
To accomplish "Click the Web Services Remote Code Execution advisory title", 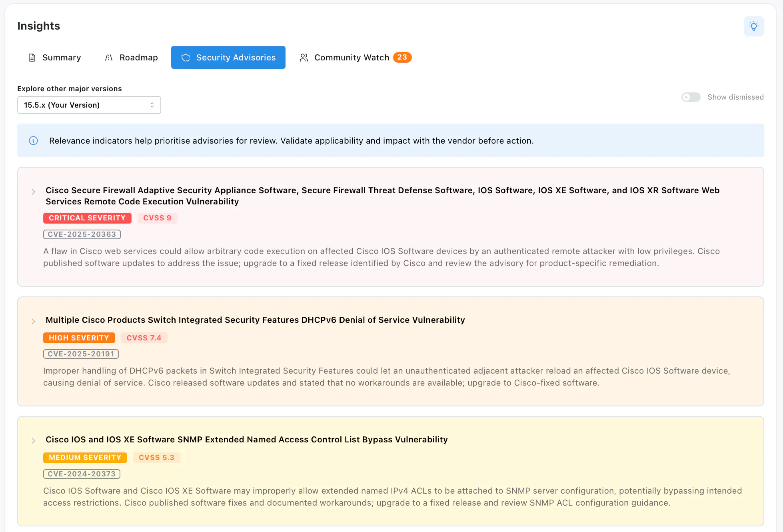I will pos(383,196).
